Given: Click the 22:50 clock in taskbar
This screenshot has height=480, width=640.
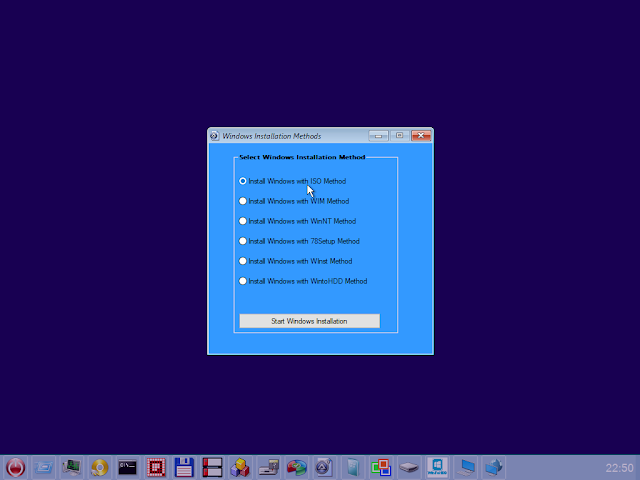Looking at the screenshot, I should pyautogui.click(x=619, y=468).
